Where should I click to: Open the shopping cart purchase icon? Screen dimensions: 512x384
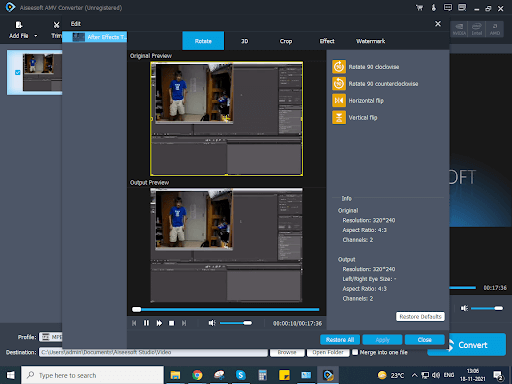[419, 8]
